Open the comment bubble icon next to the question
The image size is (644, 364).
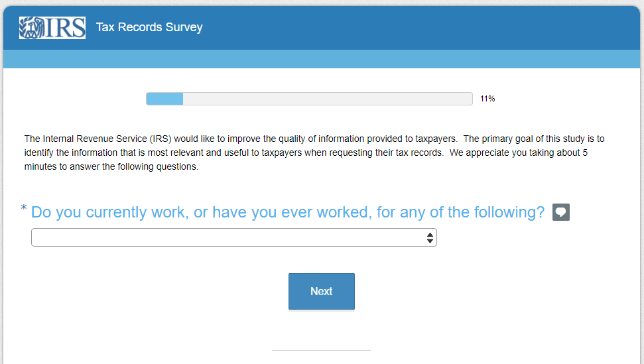(x=561, y=212)
